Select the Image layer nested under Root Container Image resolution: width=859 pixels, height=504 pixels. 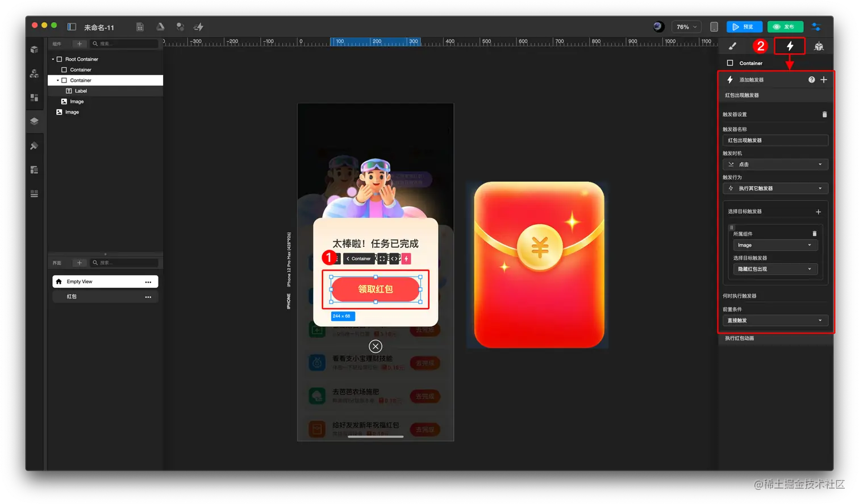[x=76, y=102]
